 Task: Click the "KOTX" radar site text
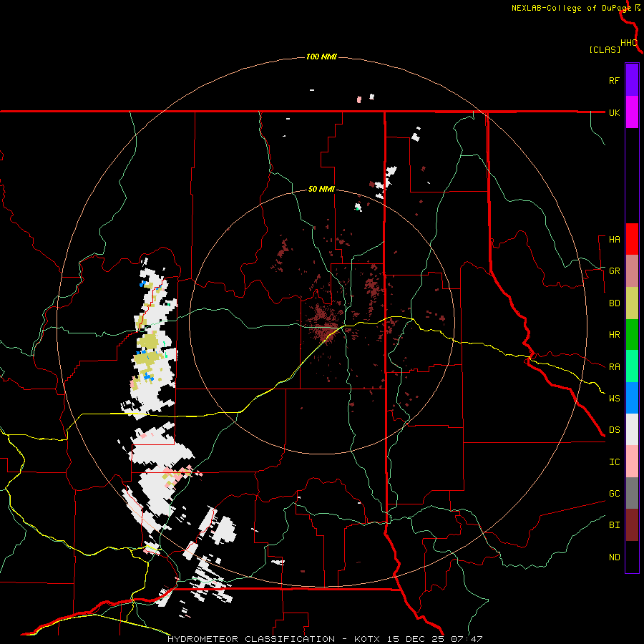pos(369,639)
